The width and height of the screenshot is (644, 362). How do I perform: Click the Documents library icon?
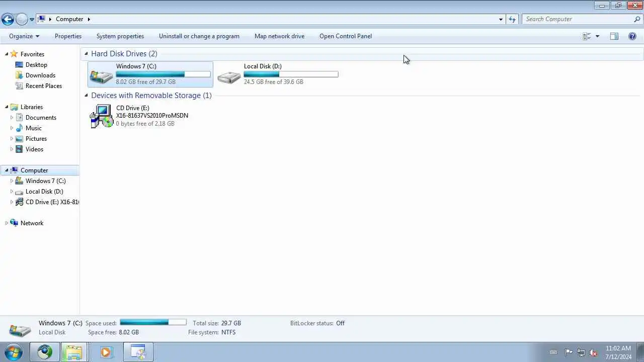[19, 118]
